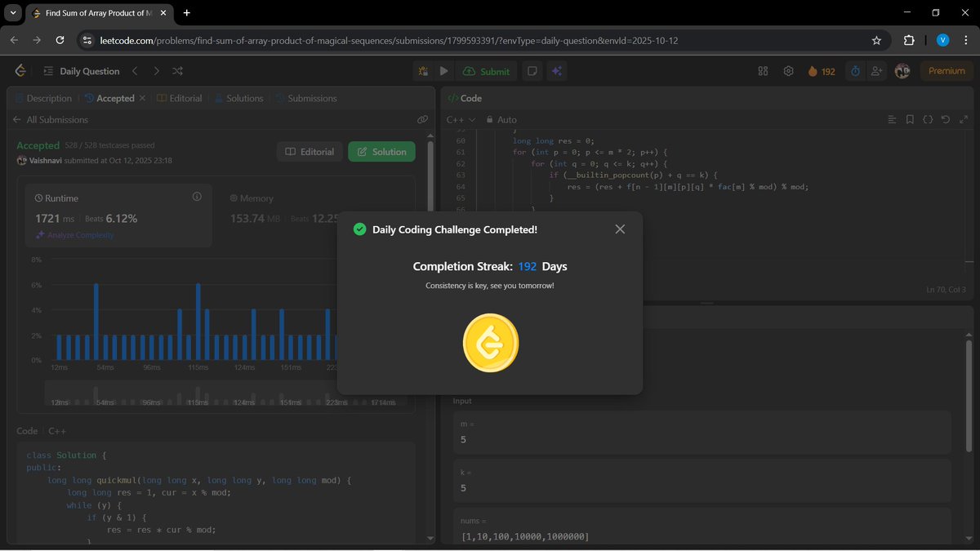Close the Accepted tab
The height and width of the screenshot is (551, 980).
click(142, 98)
